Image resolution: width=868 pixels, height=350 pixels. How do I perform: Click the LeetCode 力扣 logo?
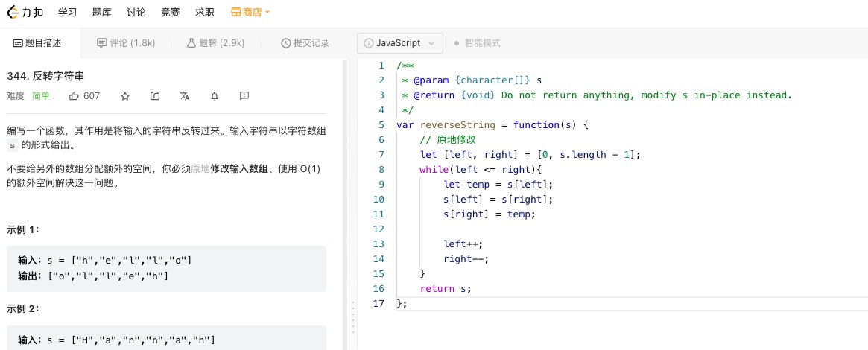26,12
